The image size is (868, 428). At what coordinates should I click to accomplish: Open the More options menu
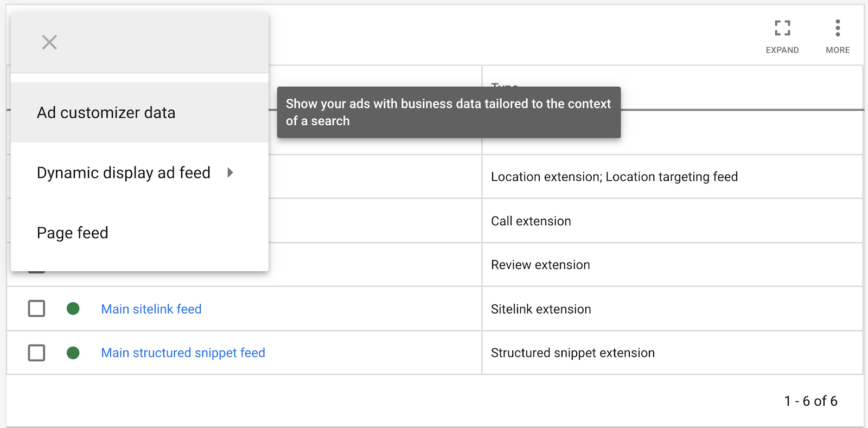coord(838,28)
